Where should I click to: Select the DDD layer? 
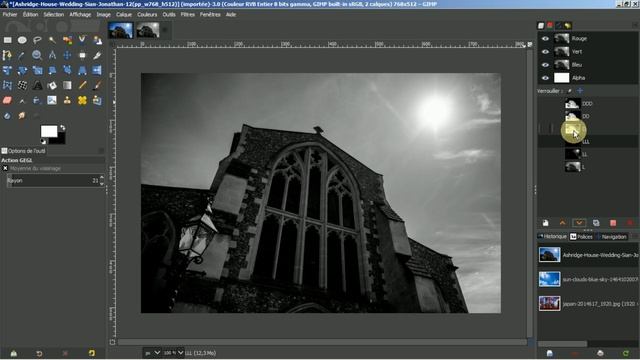tap(588, 104)
